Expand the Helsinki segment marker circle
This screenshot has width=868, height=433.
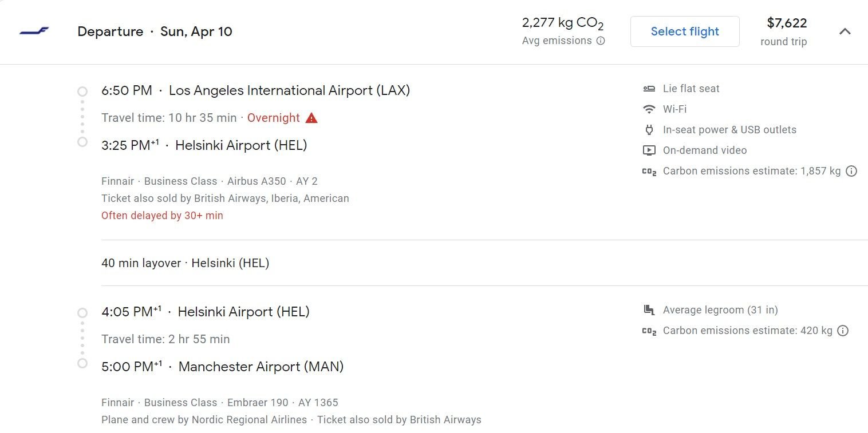tap(82, 312)
